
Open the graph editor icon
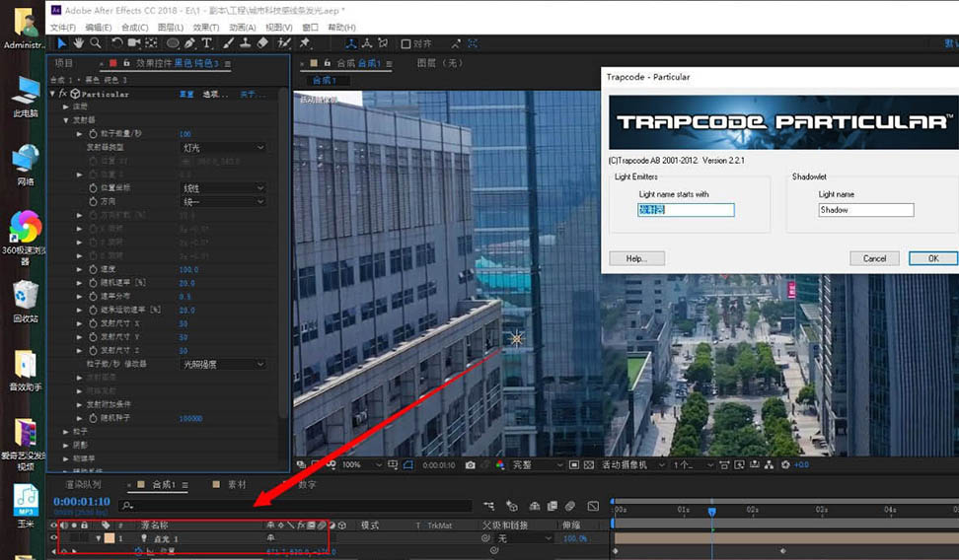[593, 506]
